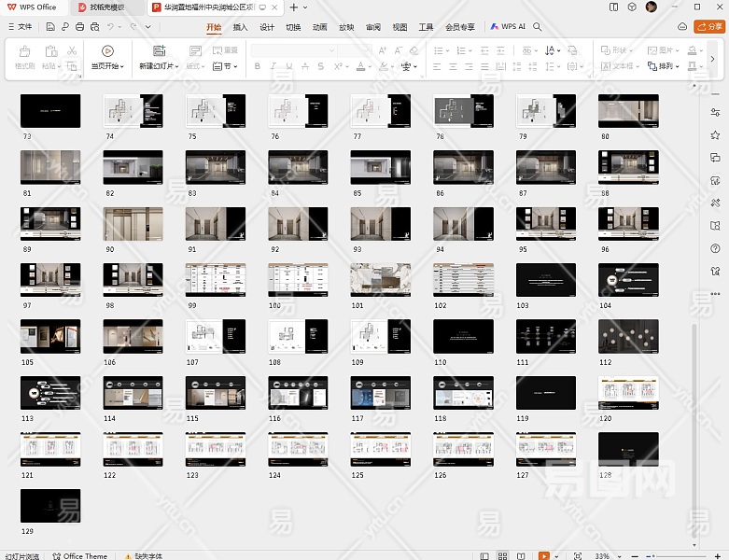Select slide 101 thumbnail
This screenshot has width=729, height=560.
coord(380,279)
